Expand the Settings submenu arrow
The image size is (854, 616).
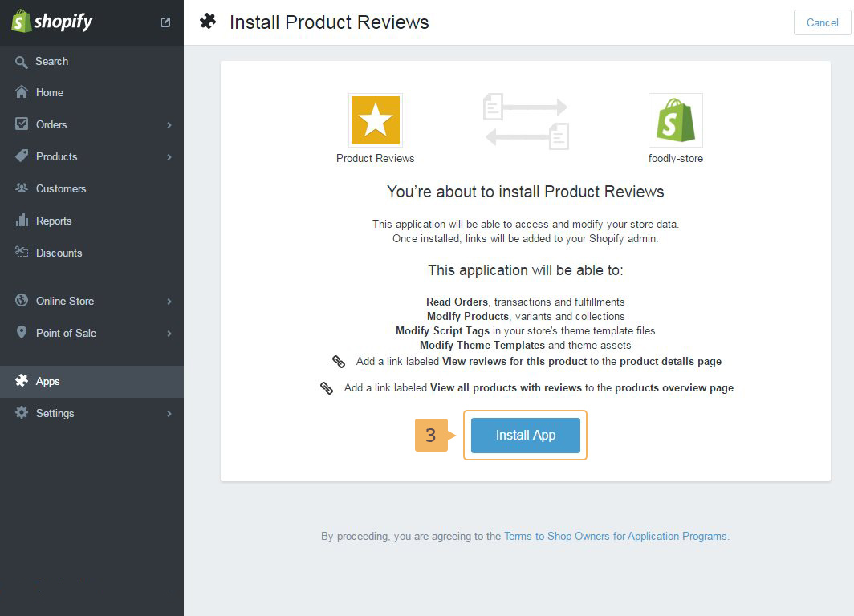point(169,414)
